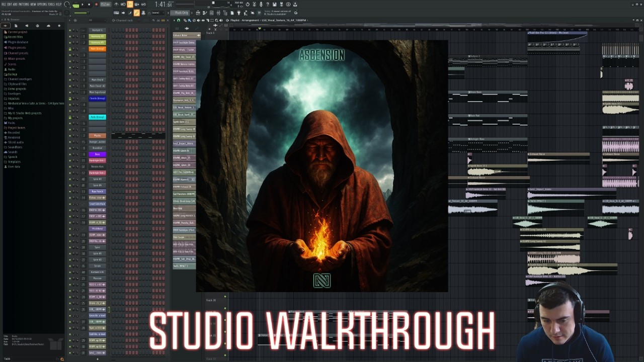Select the Chords (Group) channel button
644x362 pixels.
pos(97,99)
